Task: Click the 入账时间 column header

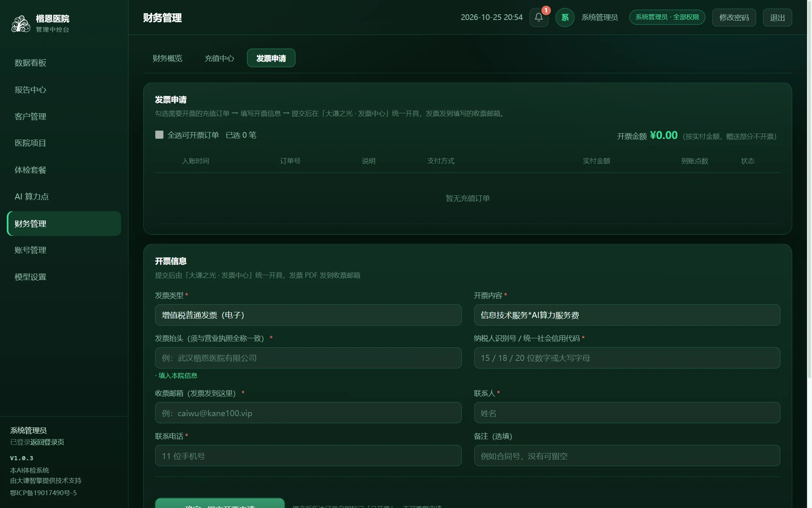Action: [196, 161]
